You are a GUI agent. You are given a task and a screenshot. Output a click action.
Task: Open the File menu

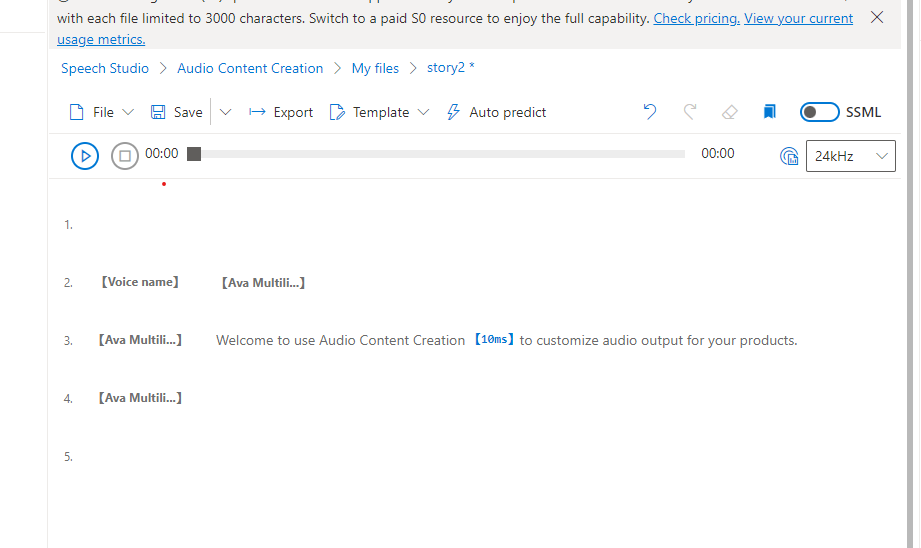[x=102, y=112]
